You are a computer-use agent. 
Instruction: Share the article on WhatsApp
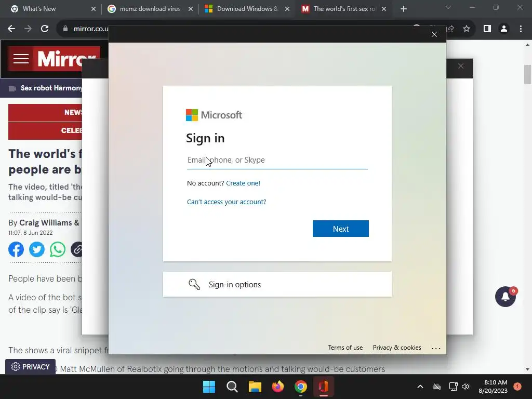(x=57, y=249)
